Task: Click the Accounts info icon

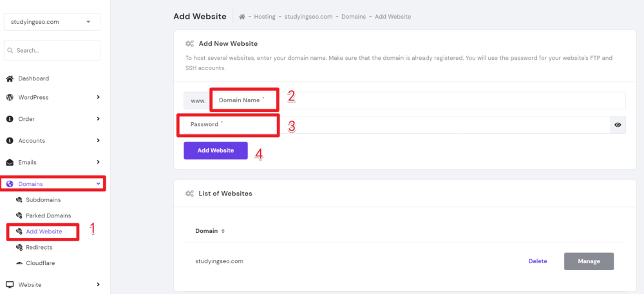Action: coord(10,141)
